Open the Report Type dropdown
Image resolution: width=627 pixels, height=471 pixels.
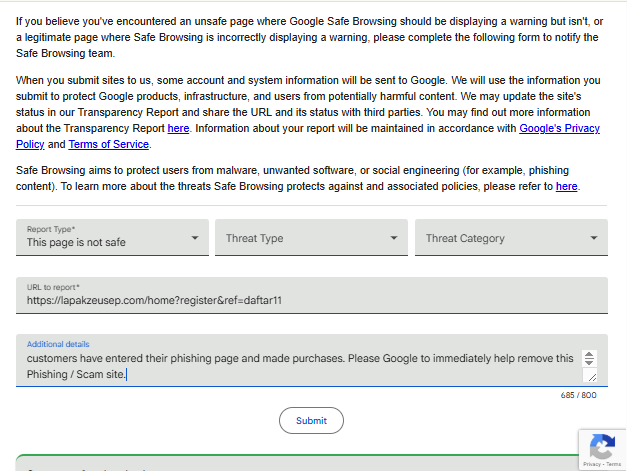click(112, 237)
